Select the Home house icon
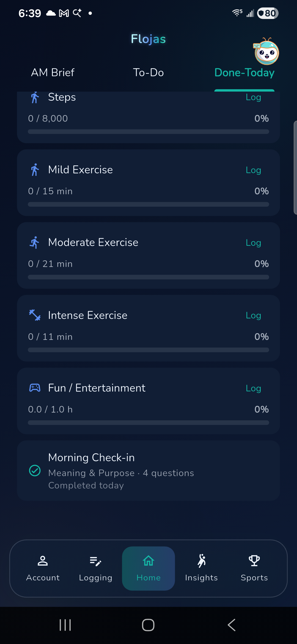Image resolution: width=297 pixels, height=644 pixels. click(x=148, y=561)
